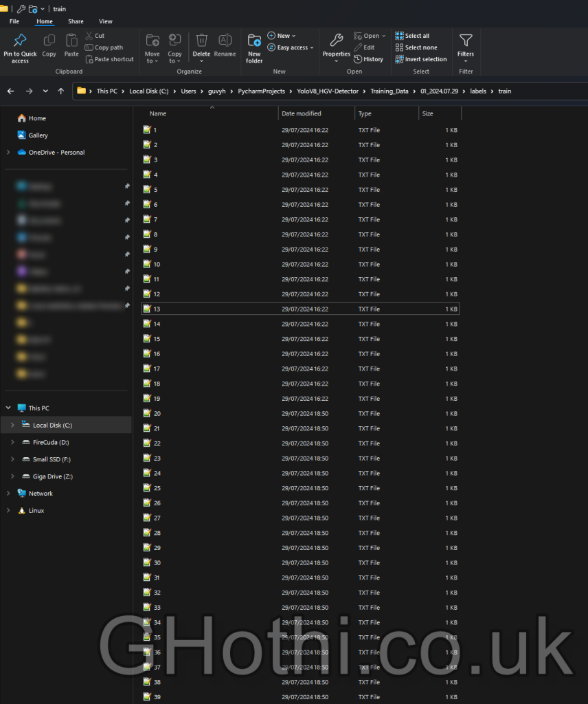Screen dimensions: 588x704
Task: Expand the Local Disk (C:) tree node
Action: pyautogui.click(x=12, y=426)
